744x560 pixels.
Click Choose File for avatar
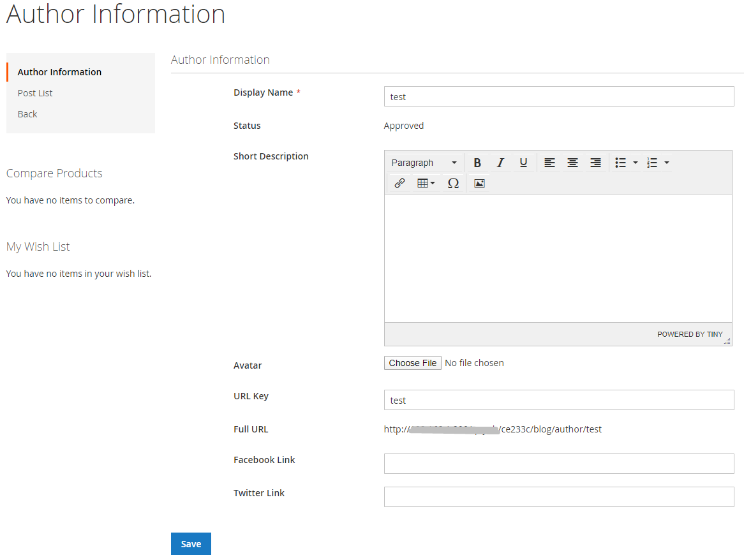coord(413,363)
